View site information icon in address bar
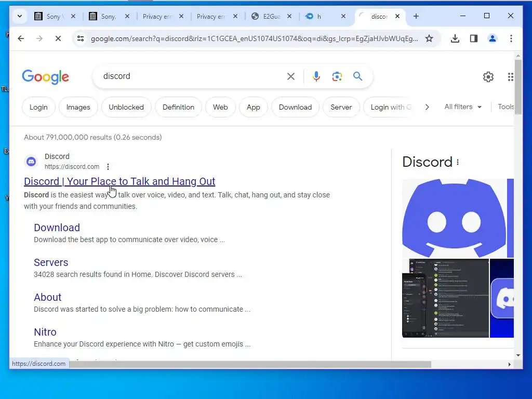532x399 pixels. [81, 38]
